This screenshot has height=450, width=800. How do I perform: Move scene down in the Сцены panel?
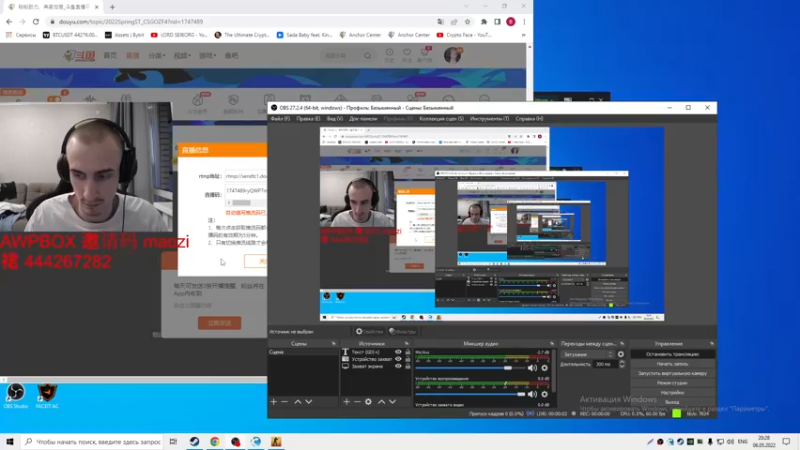point(309,402)
